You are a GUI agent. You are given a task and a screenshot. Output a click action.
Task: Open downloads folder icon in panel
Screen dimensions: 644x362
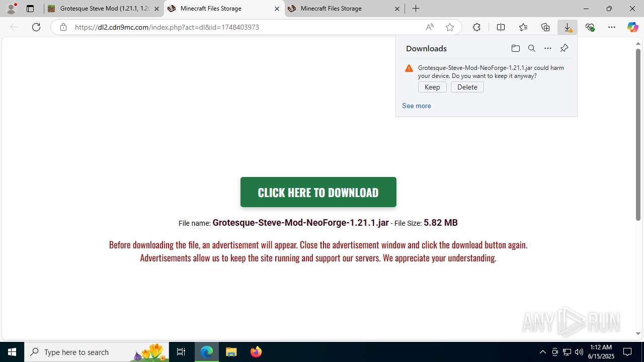[515, 48]
